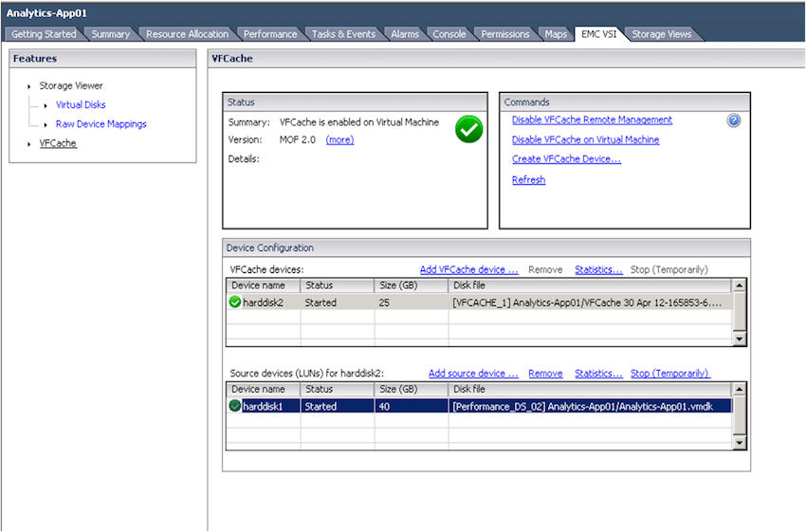Click the (more) version link
Viewport: 806px width, 532px height.
pos(339,139)
